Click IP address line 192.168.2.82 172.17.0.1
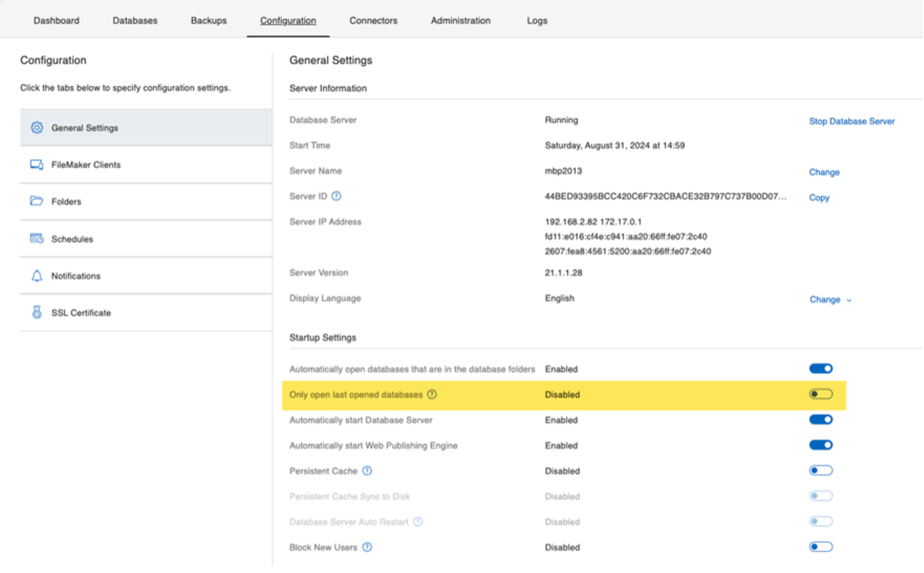 (x=593, y=221)
